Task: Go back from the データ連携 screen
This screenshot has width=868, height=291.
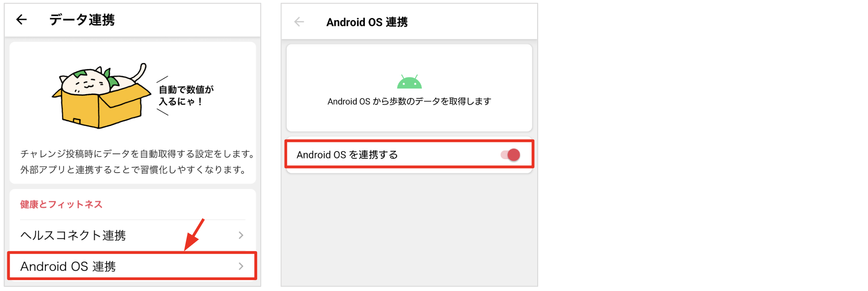Action: [x=21, y=19]
